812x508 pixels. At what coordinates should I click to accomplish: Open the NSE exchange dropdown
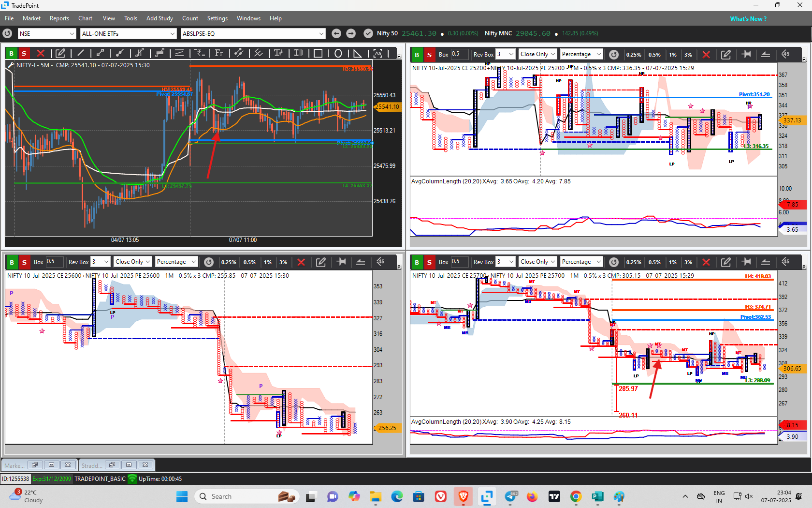pos(47,33)
